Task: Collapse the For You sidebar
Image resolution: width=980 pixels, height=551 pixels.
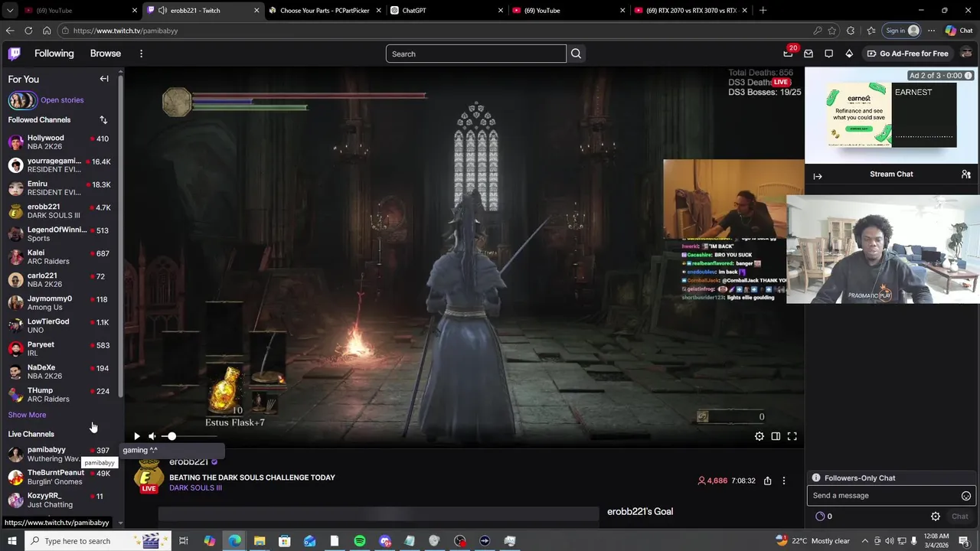Action: pyautogui.click(x=104, y=79)
